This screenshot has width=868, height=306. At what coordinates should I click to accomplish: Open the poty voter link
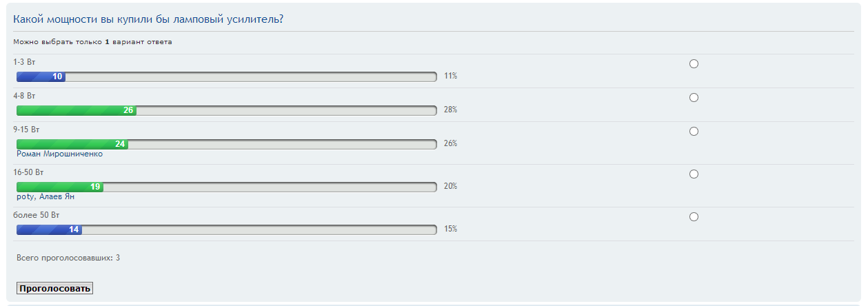pos(25,196)
